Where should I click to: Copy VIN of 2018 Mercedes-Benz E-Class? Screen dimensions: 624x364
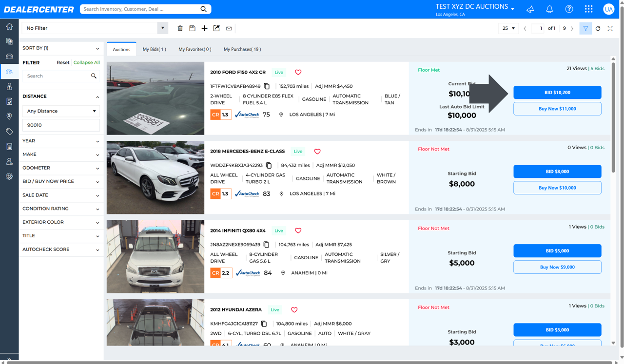click(x=269, y=165)
